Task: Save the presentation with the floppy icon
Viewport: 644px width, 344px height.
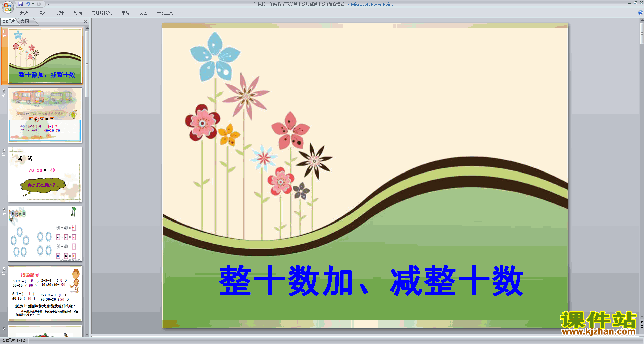Action: click(x=20, y=4)
